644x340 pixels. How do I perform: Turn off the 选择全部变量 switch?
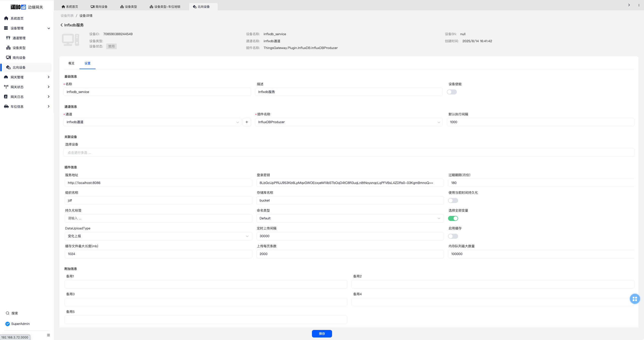point(453,218)
